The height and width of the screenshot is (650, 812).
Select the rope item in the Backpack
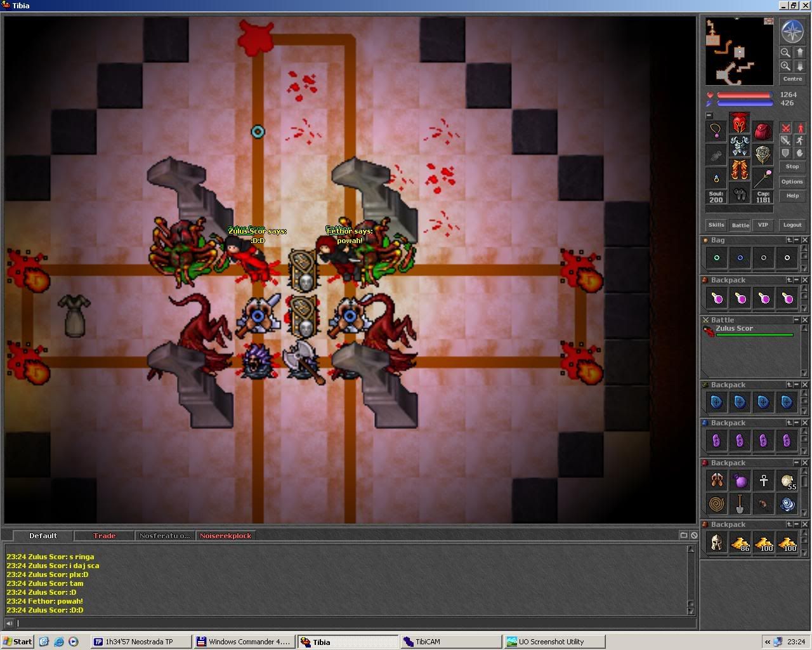tap(716, 504)
